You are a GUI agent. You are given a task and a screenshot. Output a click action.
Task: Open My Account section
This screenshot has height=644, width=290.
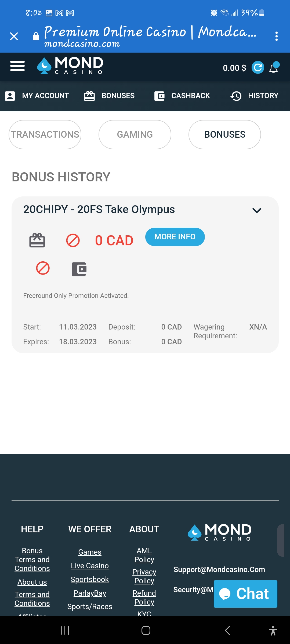[x=37, y=96]
